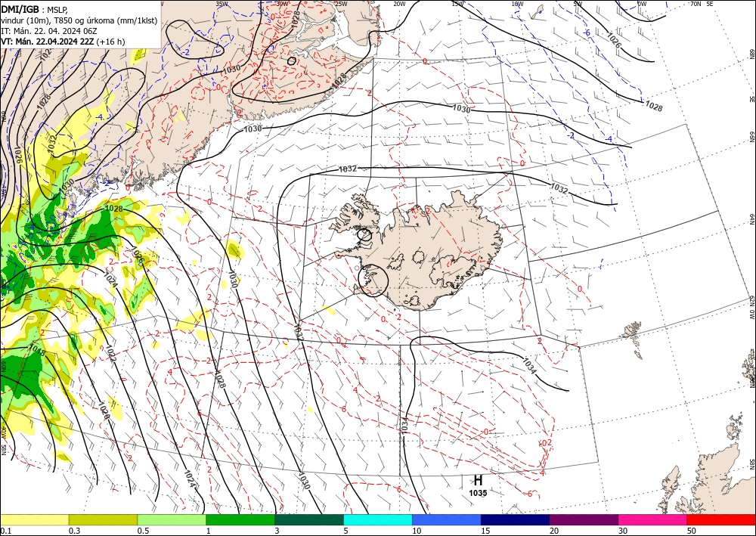Click the 'vindur (10m), T850 og úrkoma' line
The height and width of the screenshot is (536, 756).
79,20
